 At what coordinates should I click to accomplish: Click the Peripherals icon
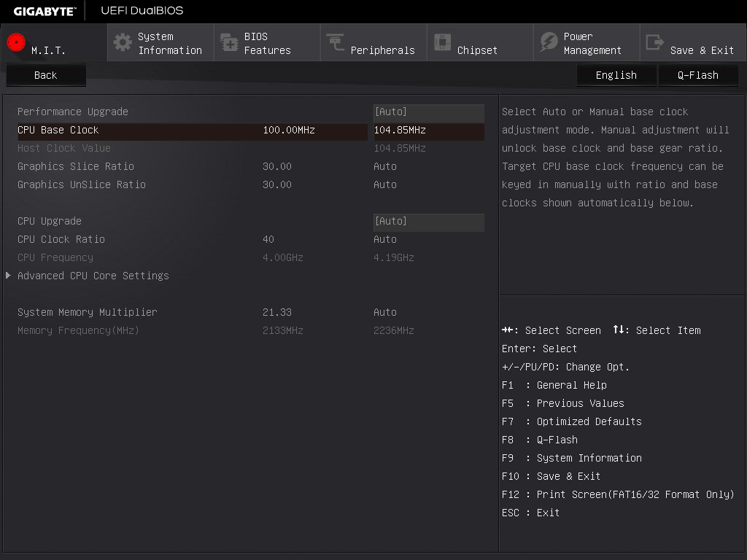[336, 42]
